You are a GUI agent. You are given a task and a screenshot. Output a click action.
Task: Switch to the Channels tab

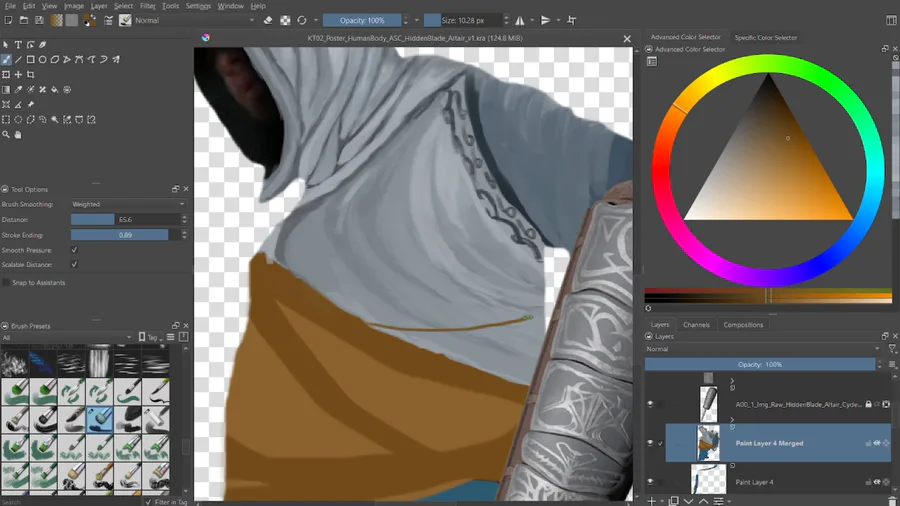696,325
